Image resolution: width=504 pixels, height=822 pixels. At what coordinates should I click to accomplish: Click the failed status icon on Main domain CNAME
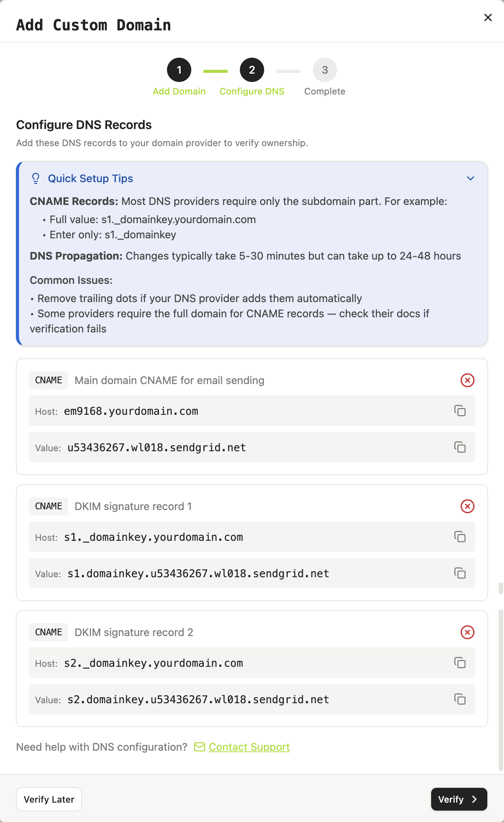coord(468,380)
